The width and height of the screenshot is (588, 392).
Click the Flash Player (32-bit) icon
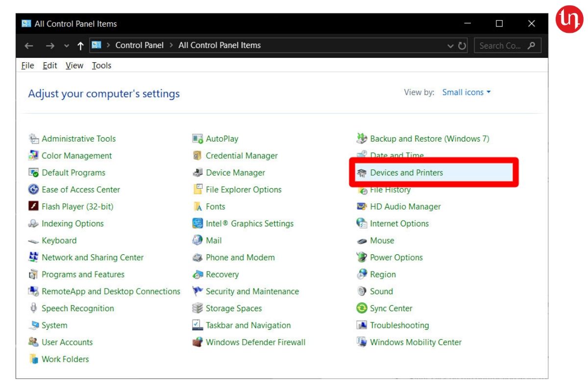click(x=34, y=207)
